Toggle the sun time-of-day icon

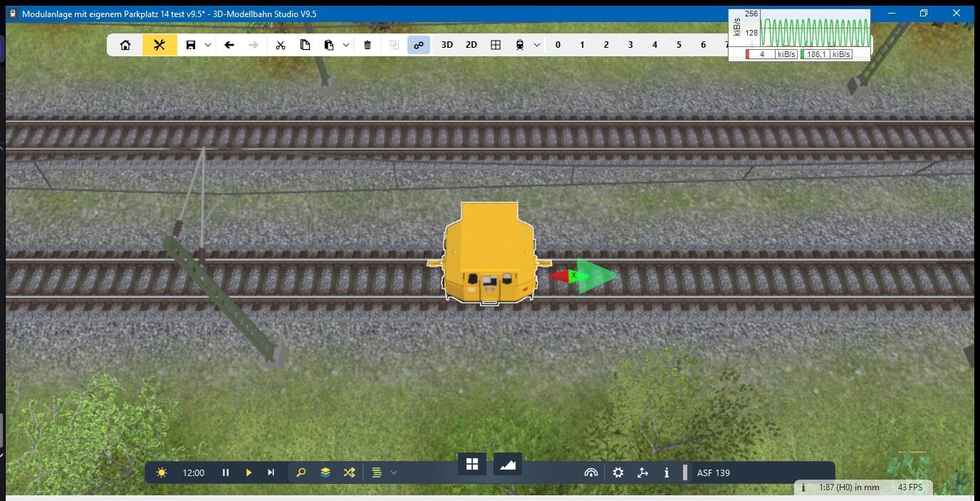[x=162, y=472]
